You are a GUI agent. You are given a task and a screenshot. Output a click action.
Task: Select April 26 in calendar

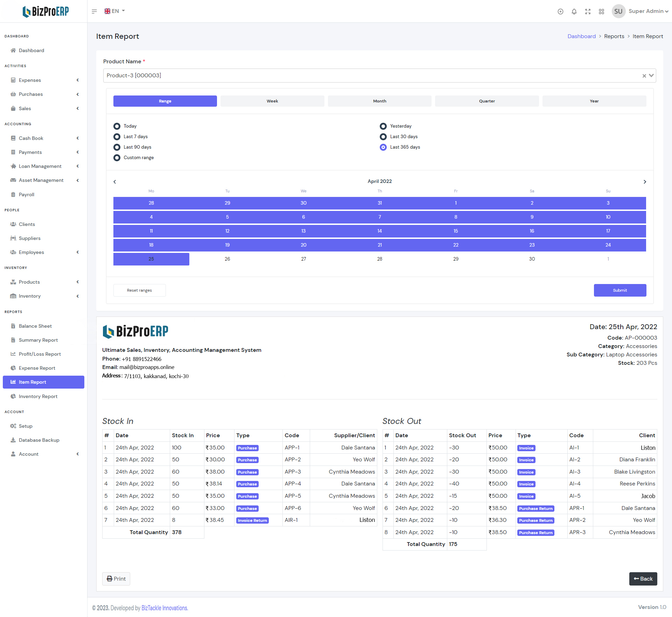point(227,259)
